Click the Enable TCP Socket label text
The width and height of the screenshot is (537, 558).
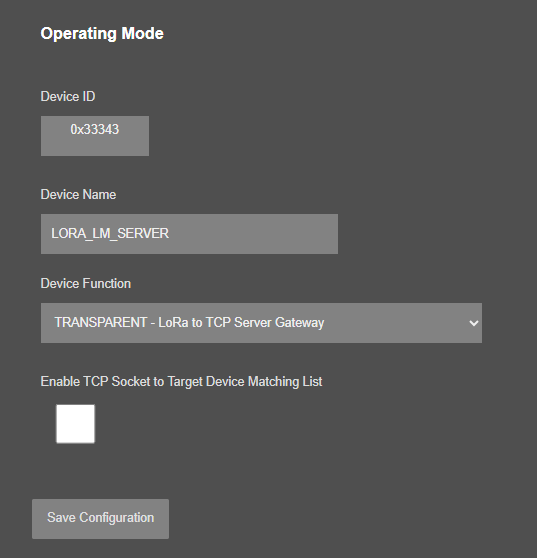(181, 381)
